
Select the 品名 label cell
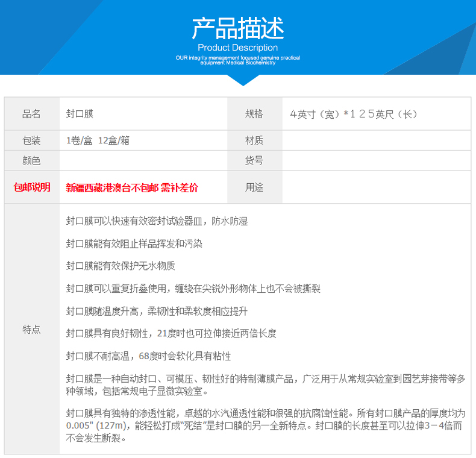point(31,113)
